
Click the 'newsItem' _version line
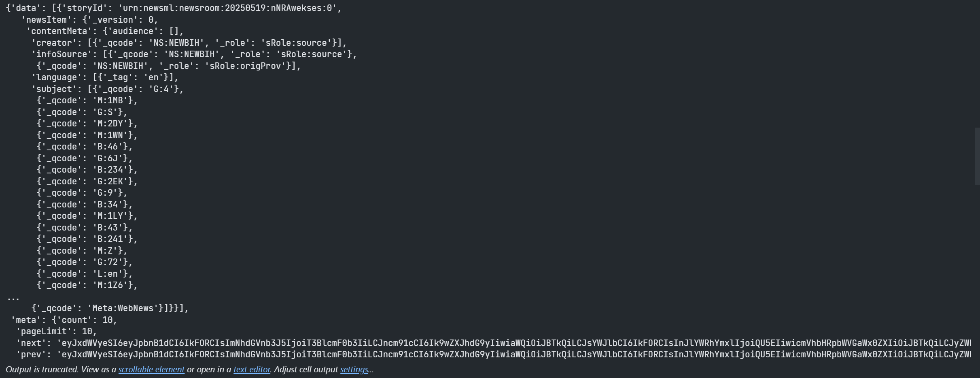point(89,20)
